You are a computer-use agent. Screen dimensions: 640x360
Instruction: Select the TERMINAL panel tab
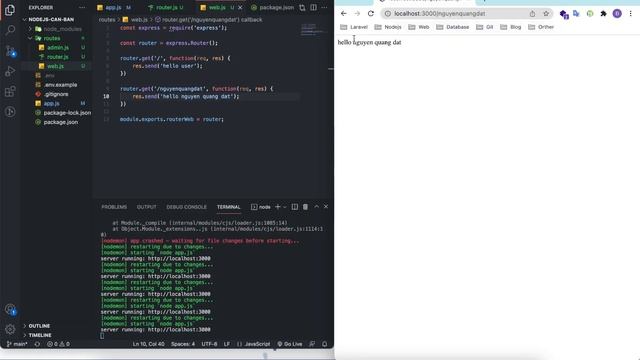click(x=229, y=207)
